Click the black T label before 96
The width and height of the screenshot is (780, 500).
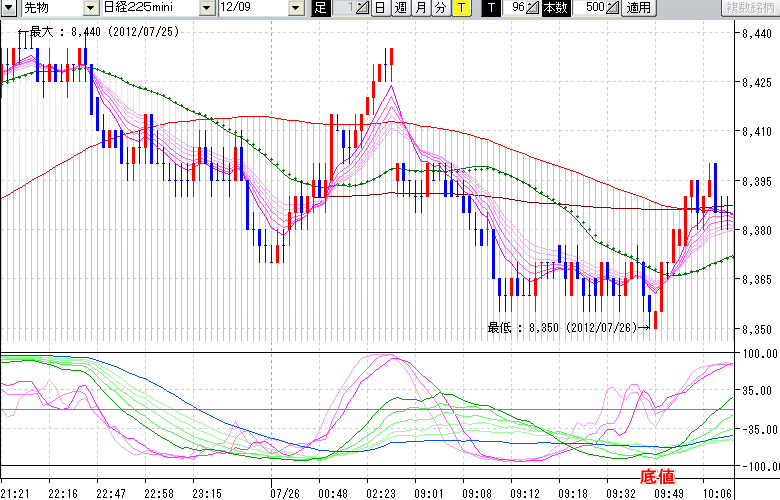pyautogui.click(x=491, y=7)
